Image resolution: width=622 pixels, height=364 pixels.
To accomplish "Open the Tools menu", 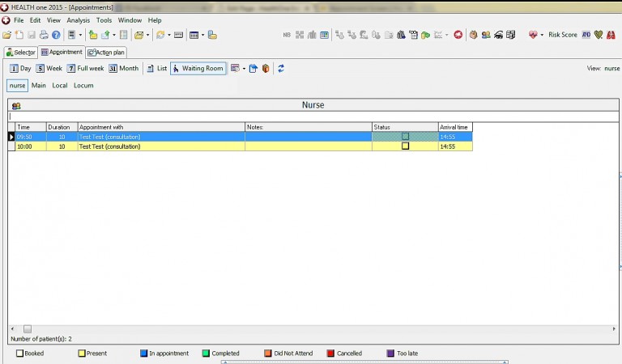I will (104, 20).
